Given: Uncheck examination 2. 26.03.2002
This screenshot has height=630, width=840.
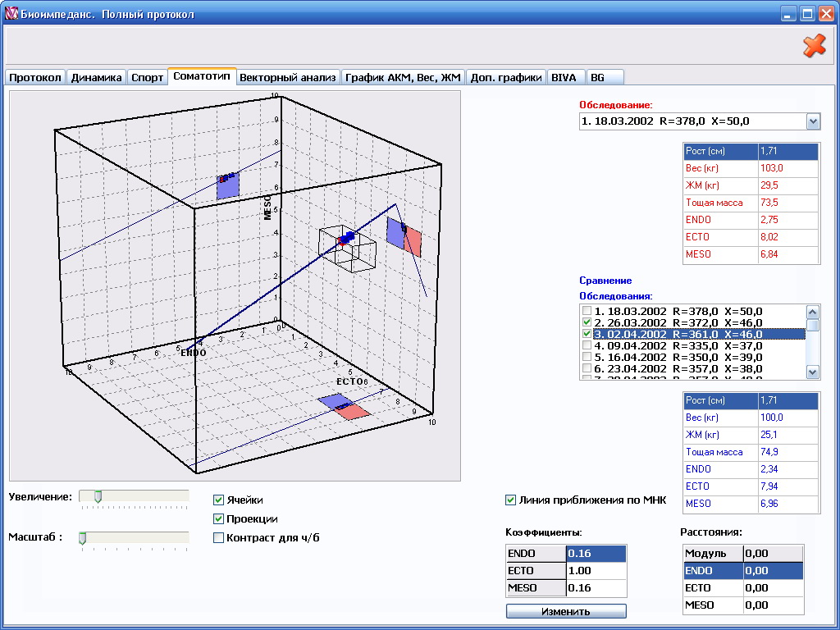Looking at the screenshot, I should coord(587,322).
